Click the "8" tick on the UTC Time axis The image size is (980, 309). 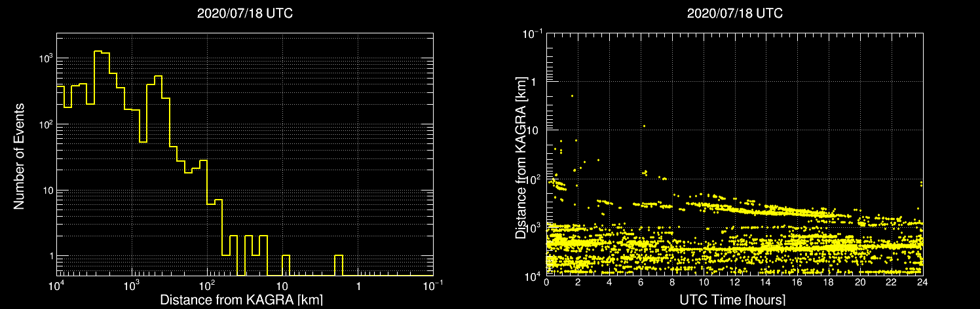click(672, 282)
